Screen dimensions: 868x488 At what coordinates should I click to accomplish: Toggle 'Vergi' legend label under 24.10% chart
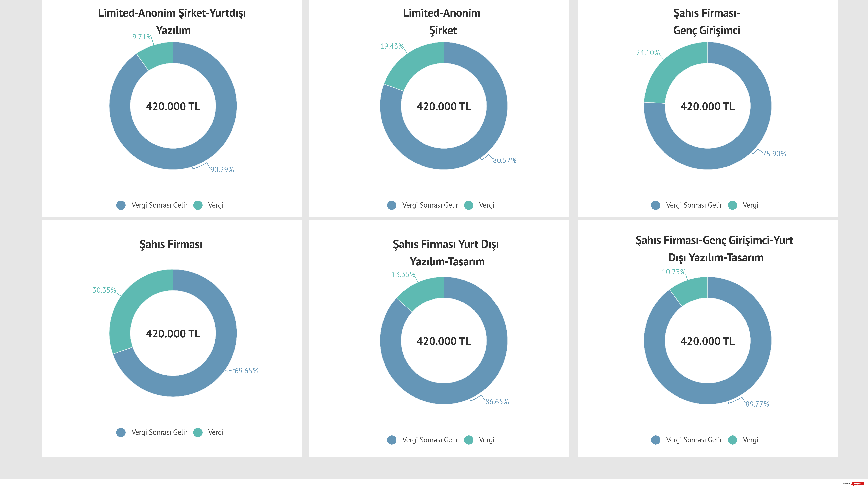pos(750,205)
